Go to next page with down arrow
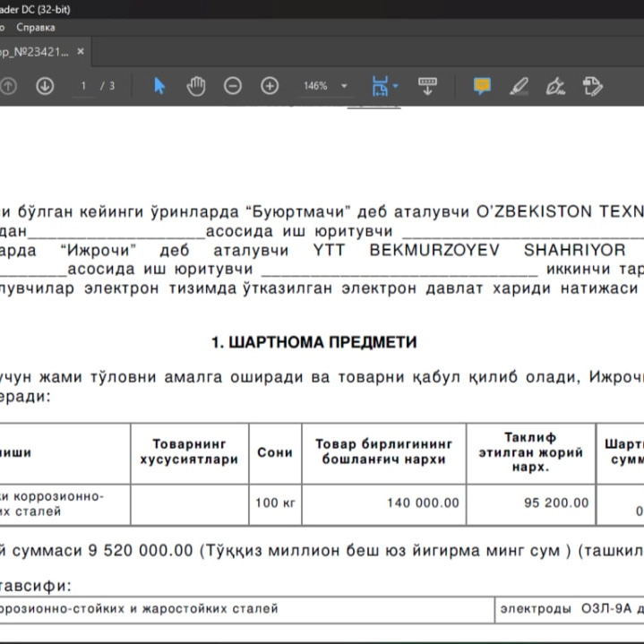This screenshot has width=644, height=644. (x=45, y=86)
